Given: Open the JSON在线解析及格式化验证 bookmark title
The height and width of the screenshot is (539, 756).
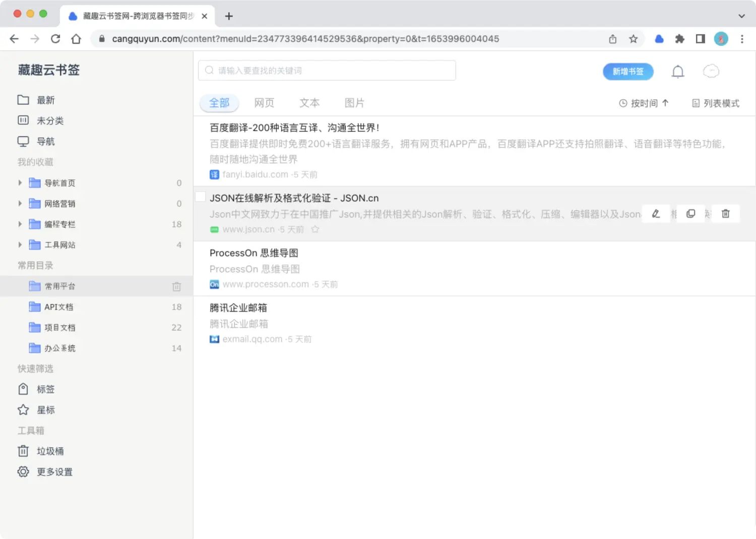Looking at the screenshot, I should point(294,198).
